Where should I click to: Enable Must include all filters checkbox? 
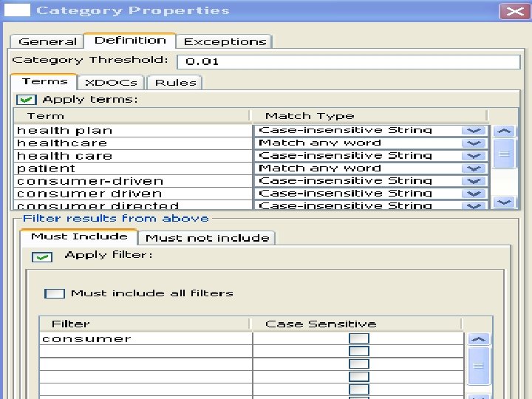click(x=54, y=293)
